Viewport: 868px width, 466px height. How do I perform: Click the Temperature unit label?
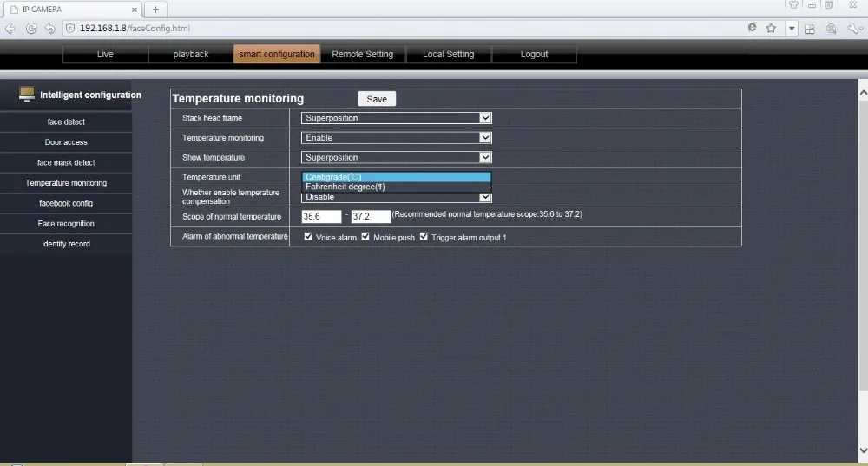[x=212, y=177]
